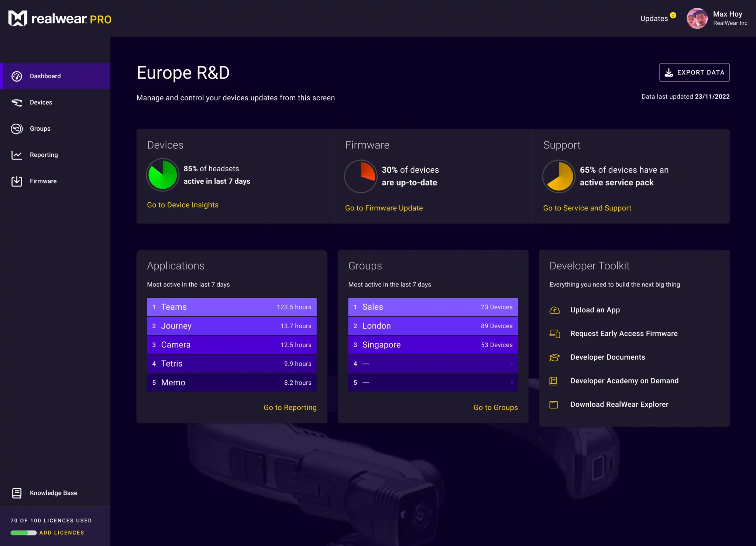Screen dimensions: 756x546
Task: Navigate to Groups in the sidebar
Action: [55, 128]
